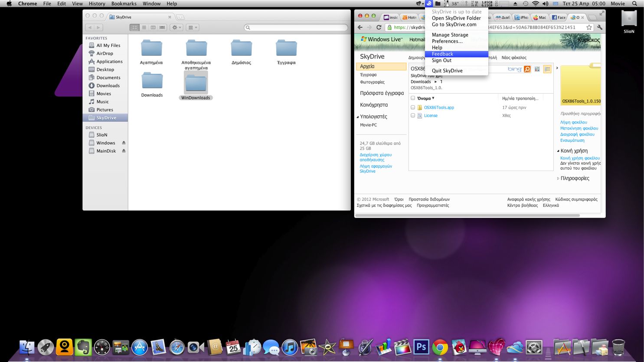Go back in Chrome browser
Image resolution: width=644 pixels, height=362 pixels.
360,27
